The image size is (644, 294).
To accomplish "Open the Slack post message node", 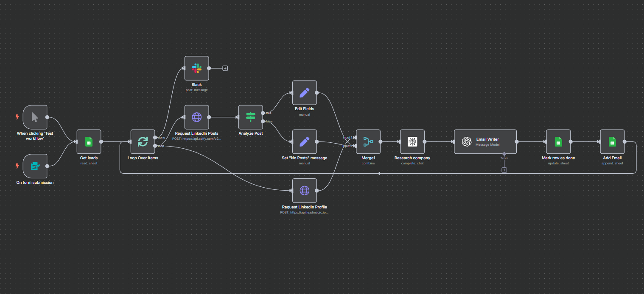I will point(196,68).
